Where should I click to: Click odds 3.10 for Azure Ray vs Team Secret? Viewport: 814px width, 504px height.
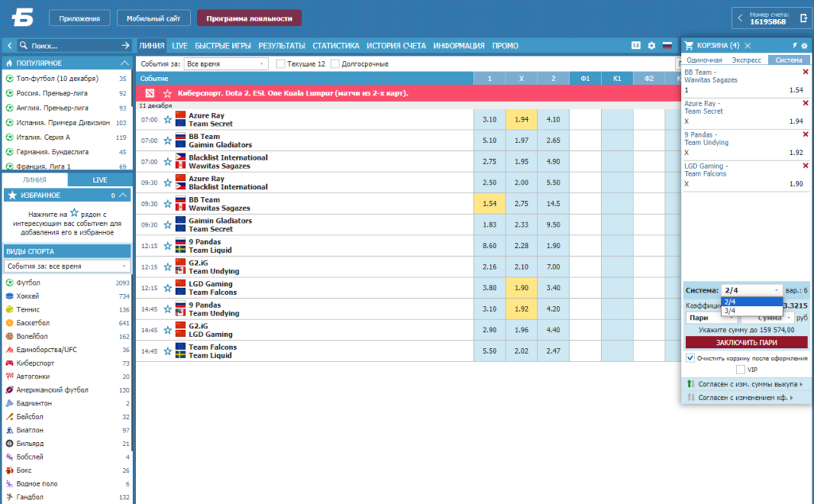[x=489, y=119]
